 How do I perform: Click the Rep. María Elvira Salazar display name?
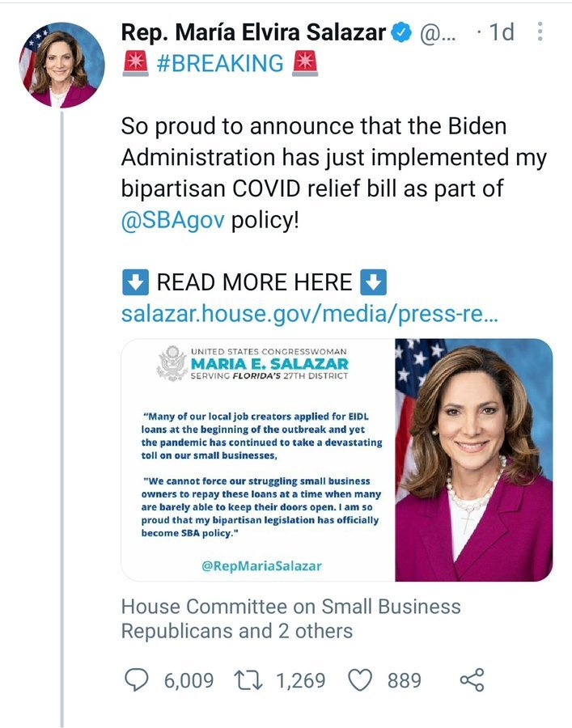click(252, 32)
